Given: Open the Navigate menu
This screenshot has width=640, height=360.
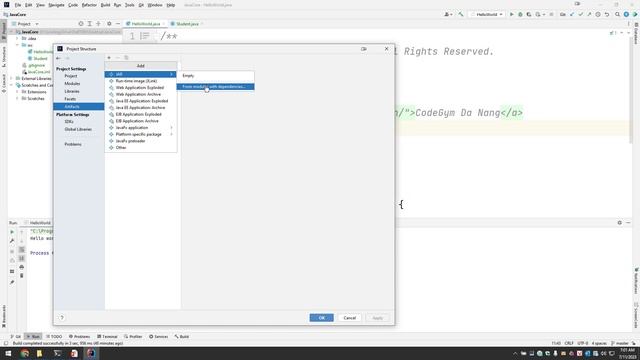Looking at the screenshot, I should (56, 5).
